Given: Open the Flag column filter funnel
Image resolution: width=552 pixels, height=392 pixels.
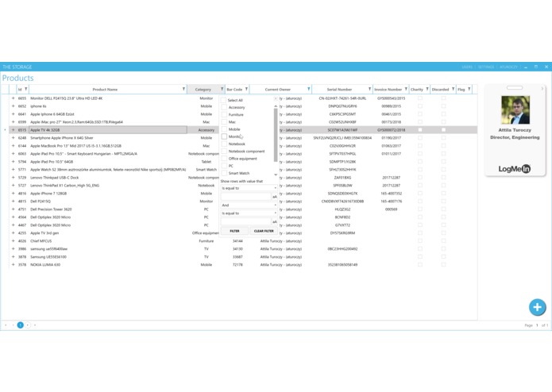Looking at the screenshot, I should point(469,90).
